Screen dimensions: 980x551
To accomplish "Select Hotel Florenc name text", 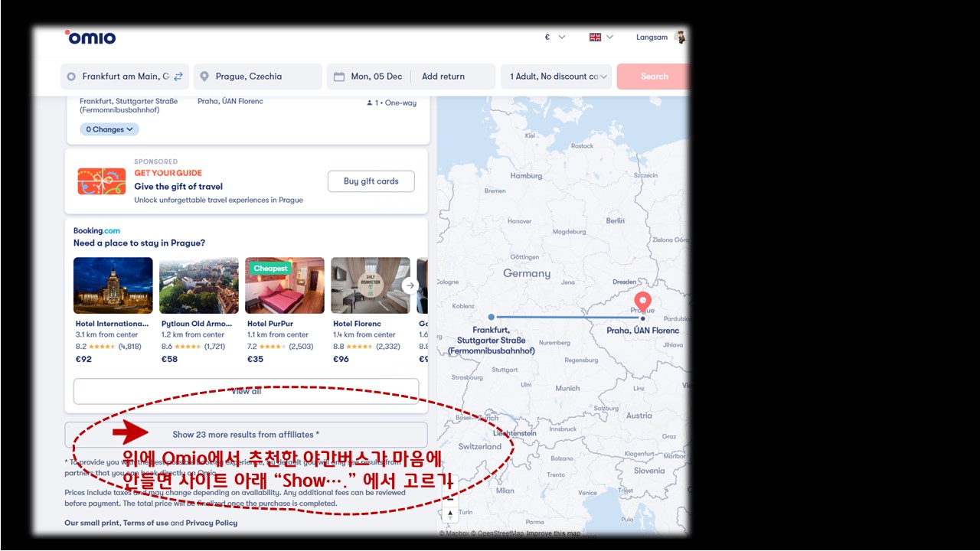I will coord(357,324).
